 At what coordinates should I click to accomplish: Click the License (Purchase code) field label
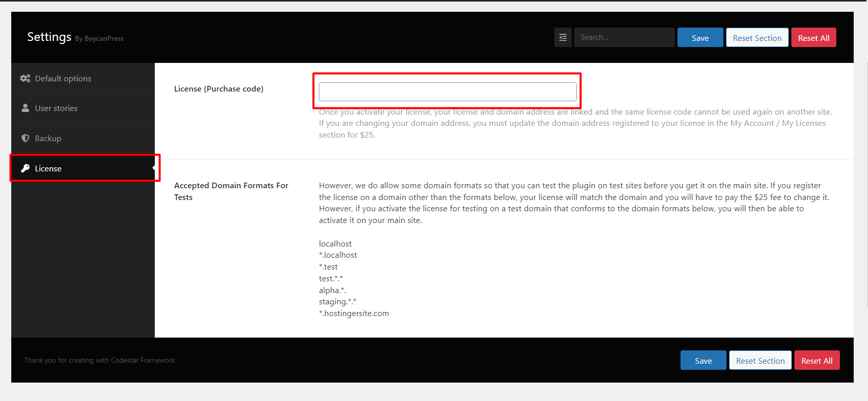point(219,89)
